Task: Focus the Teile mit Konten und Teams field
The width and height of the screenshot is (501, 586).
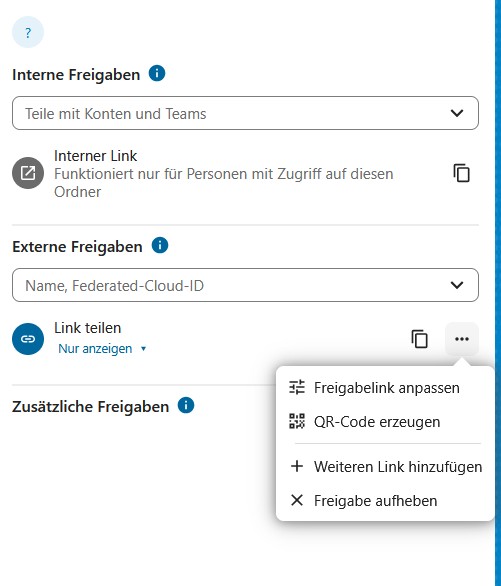Action: tap(245, 113)
